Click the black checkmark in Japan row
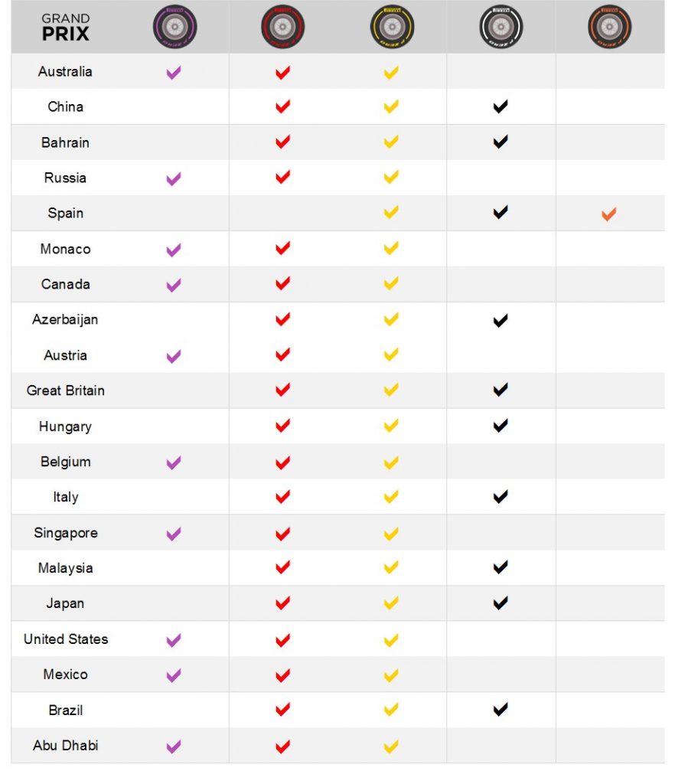The height and width of the screenshot is (784, 675). pyautogui.click(x=501, y=603)
